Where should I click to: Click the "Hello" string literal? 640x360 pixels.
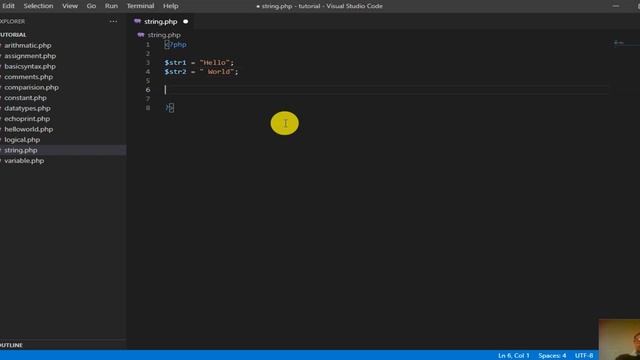pos(214,62)
